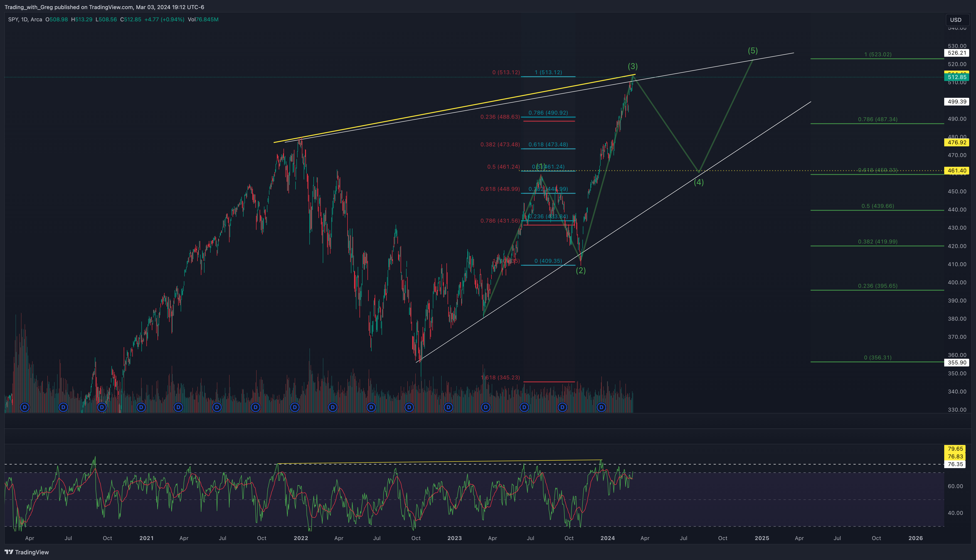Select red Fib label 0.786 (431.56)

click(x=500, y=221)
